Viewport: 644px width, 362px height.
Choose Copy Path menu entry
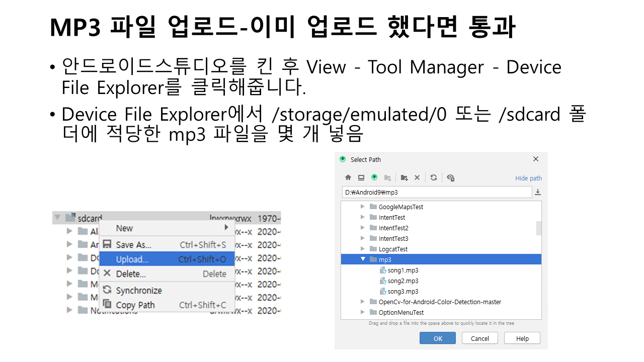pos(135,305)
